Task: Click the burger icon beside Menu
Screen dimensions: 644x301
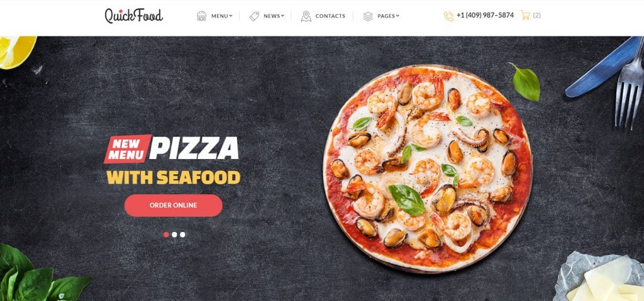Action: tap(201, 16)
